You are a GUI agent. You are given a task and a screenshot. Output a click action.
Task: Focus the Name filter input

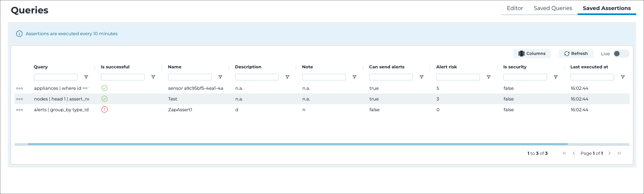(190, 77)
